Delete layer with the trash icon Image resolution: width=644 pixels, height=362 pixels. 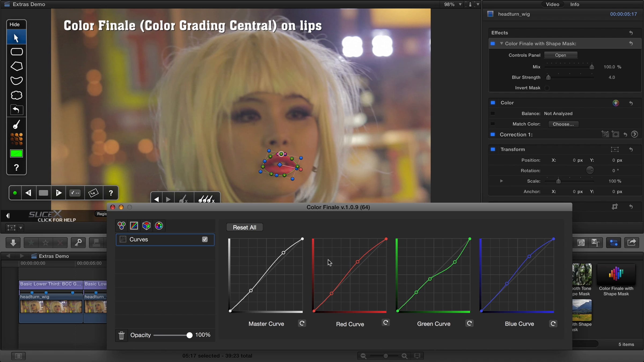coord(122,335)
